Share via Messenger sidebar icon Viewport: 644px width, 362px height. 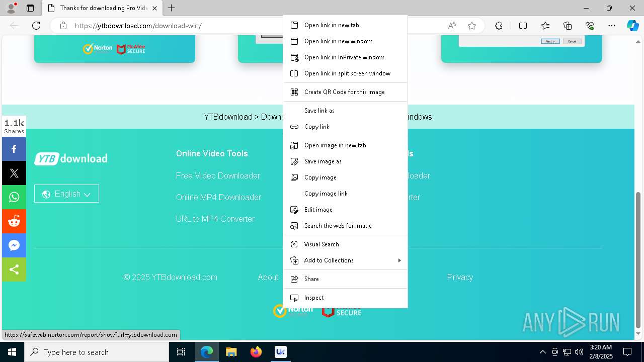[14, 245]
